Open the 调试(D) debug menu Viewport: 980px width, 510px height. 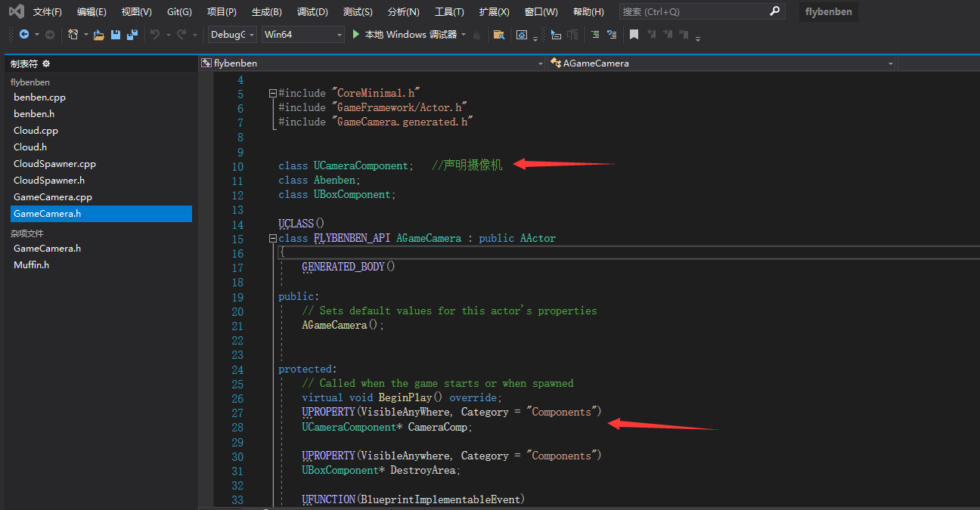(x=312, y=12)
